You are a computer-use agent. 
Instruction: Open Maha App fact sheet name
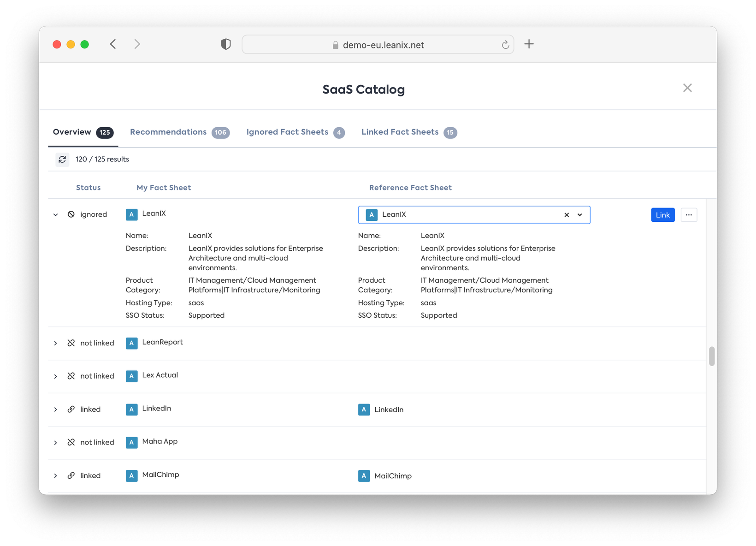click(x=160, y=441)
